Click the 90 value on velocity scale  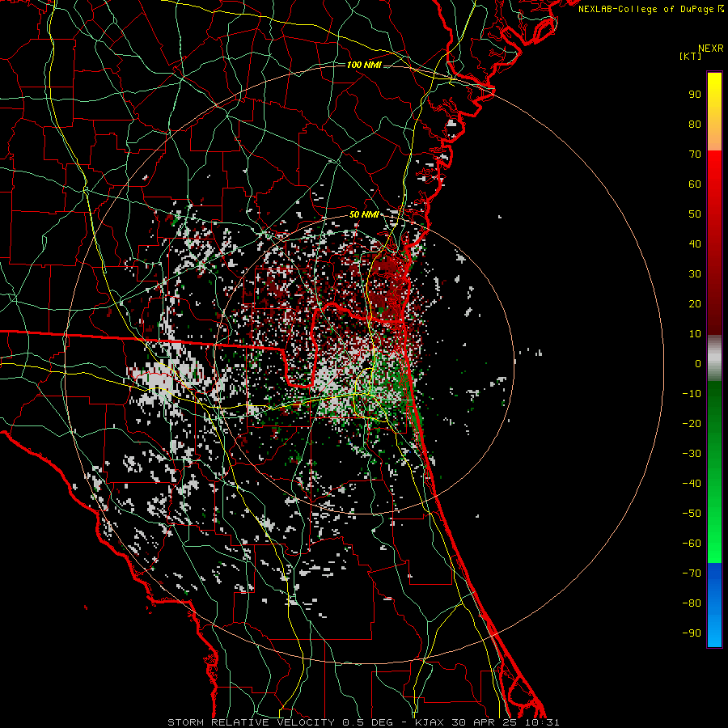point(695,95)
